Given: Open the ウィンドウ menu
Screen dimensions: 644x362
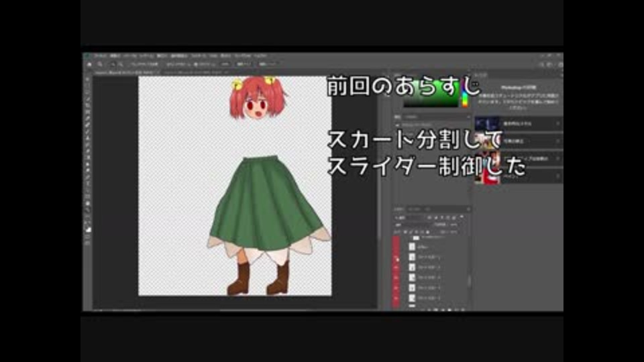Looking at the screenshot, I should pos(242,56).
